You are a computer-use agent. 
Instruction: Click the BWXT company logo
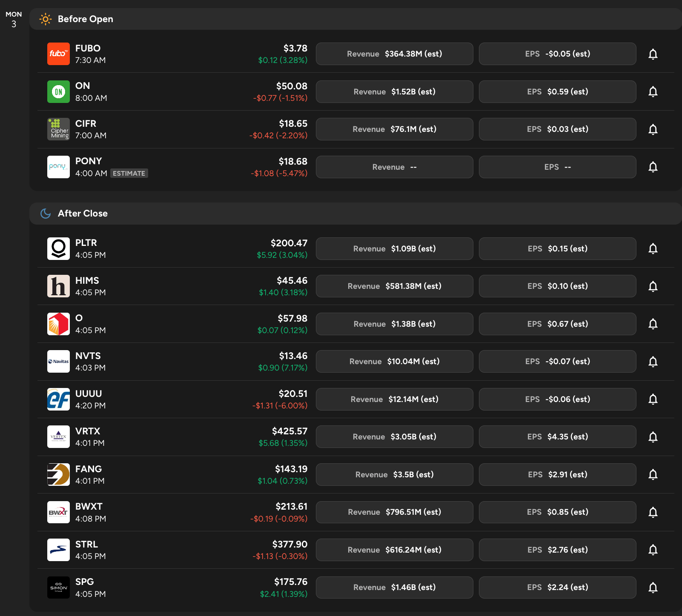tap(58, 512)
